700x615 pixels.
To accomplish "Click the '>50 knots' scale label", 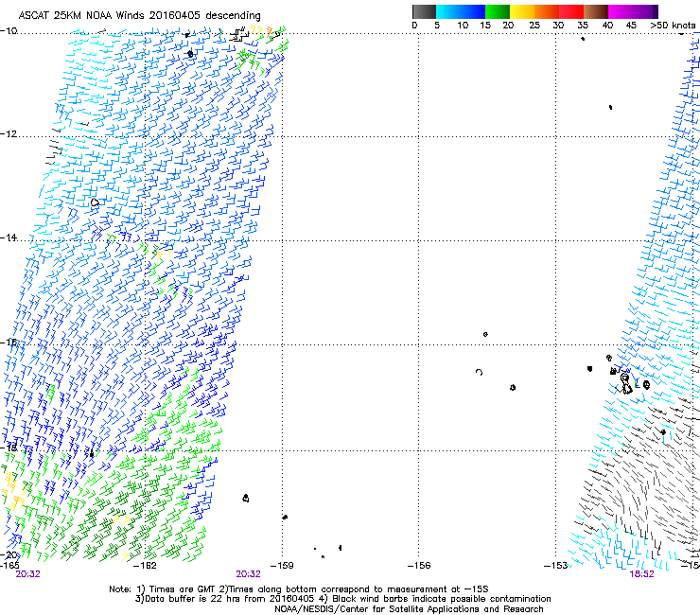I will pos(673,26).
